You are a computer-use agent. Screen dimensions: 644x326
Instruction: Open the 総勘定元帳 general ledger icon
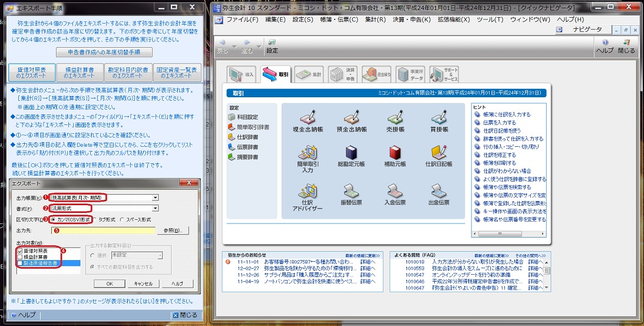point(352,156)
